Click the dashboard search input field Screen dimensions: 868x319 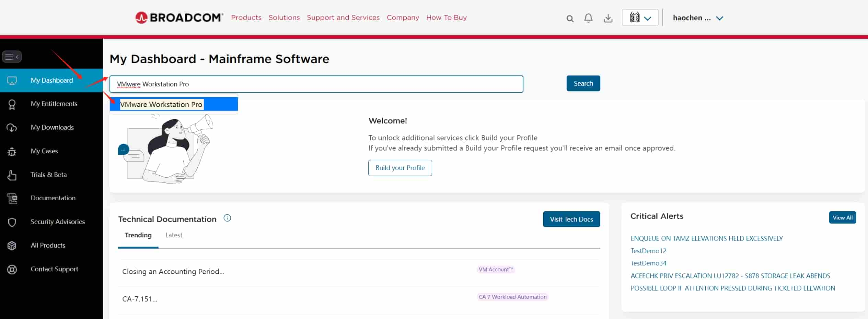316,84
